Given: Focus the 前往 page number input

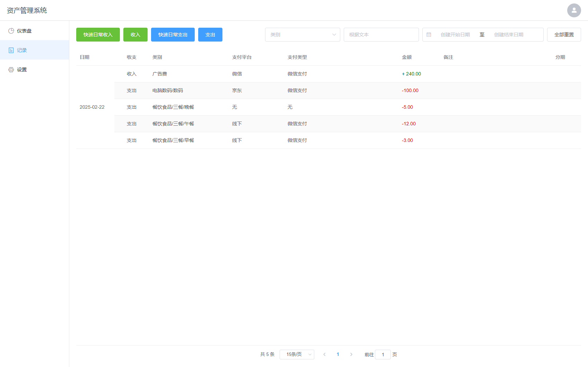Looking at the screenshot, I should point(383,355).
